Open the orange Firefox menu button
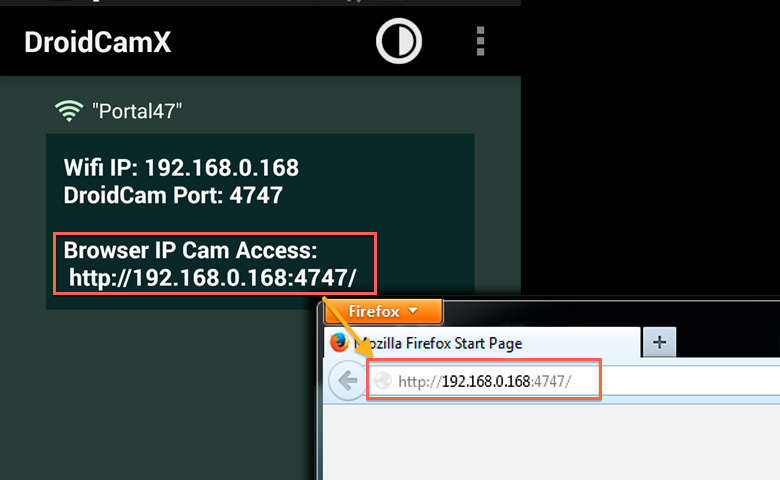The image size is (780, 480). click(383, 312)
